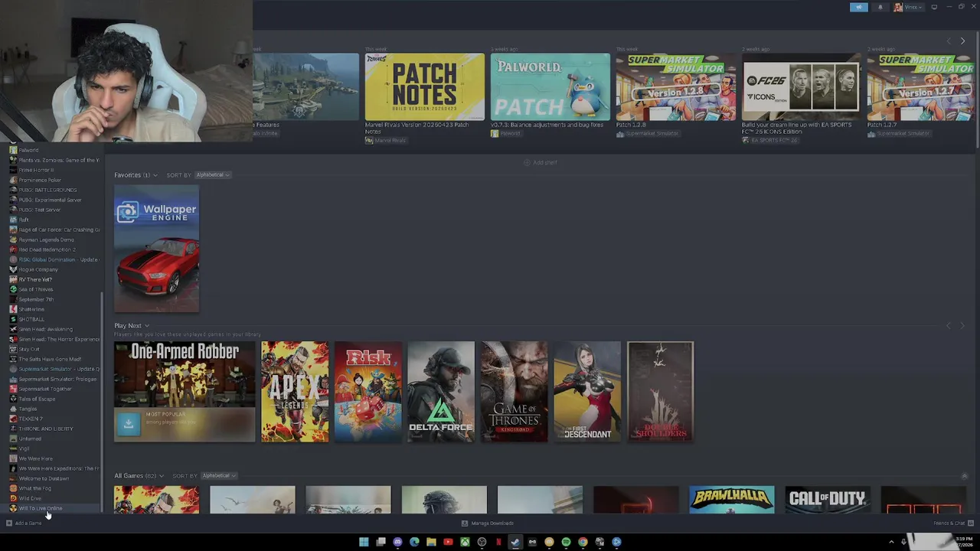This screenshot has width=980, height=551.
Task: Open Game of Thrones Kingsroad cover
Action: coord(514,392)
